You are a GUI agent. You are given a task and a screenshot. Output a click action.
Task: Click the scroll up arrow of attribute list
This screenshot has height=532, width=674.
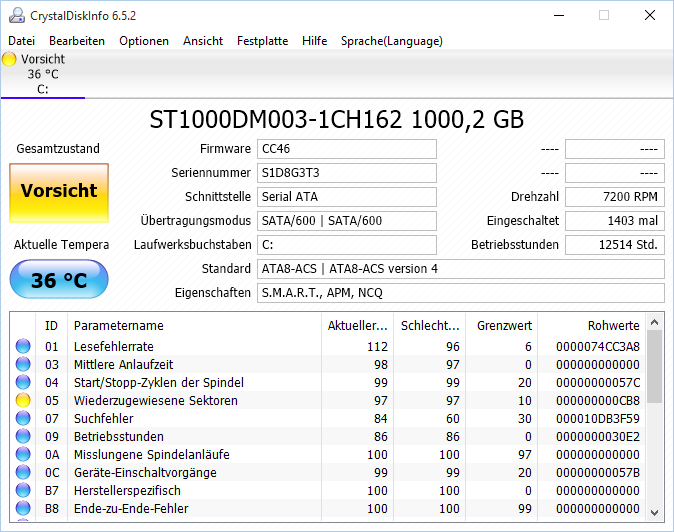tap(655, 322)
